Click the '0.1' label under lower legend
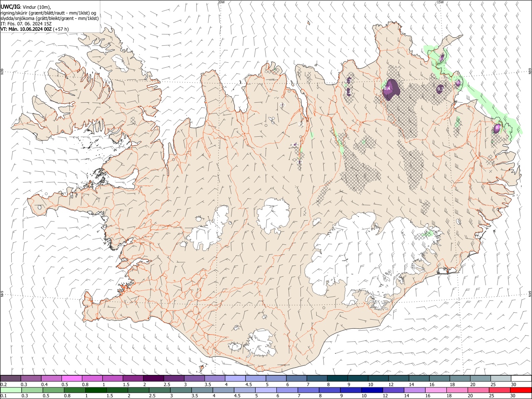The width and height of the screenshot is (532, 399). point(3,396)
